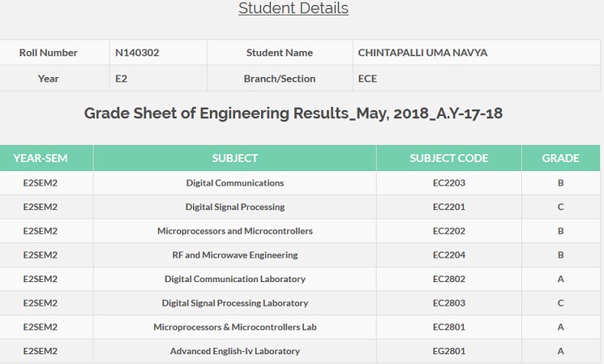Click RF and Microwave Engineering cell
Screen dimensions: 604x364
pos(235,255)
